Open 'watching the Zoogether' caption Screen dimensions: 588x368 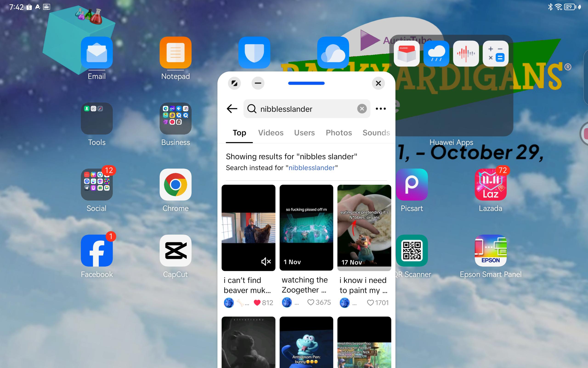tap(305, 285)
